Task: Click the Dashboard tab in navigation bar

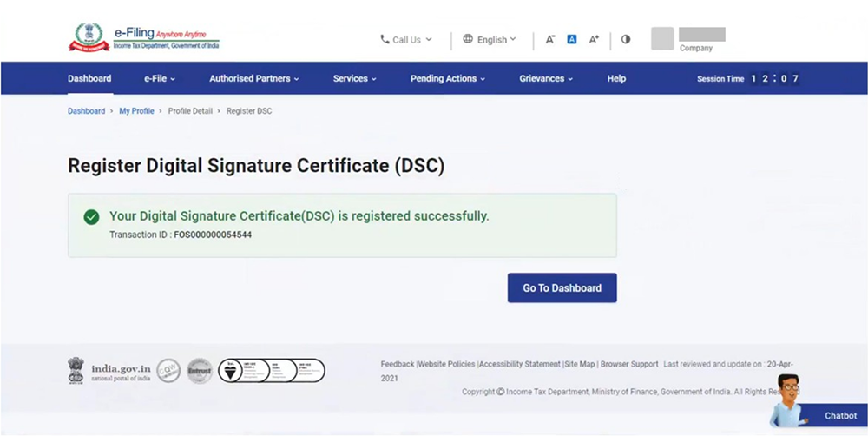Action: pos(89,78)
